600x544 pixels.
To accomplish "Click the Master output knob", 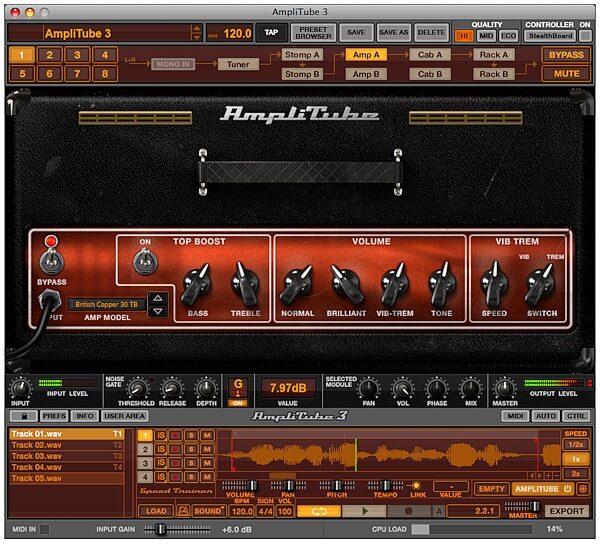I will click(x=504, y=389).
